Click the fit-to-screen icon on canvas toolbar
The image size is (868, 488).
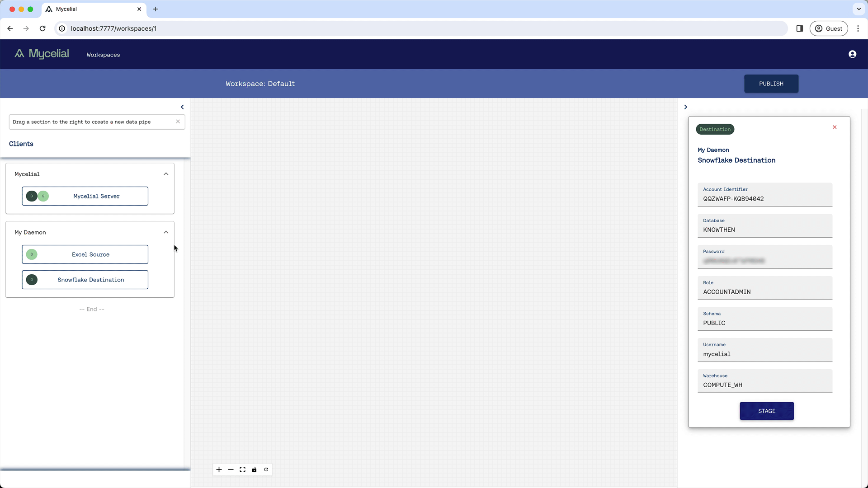click(243, 469)
